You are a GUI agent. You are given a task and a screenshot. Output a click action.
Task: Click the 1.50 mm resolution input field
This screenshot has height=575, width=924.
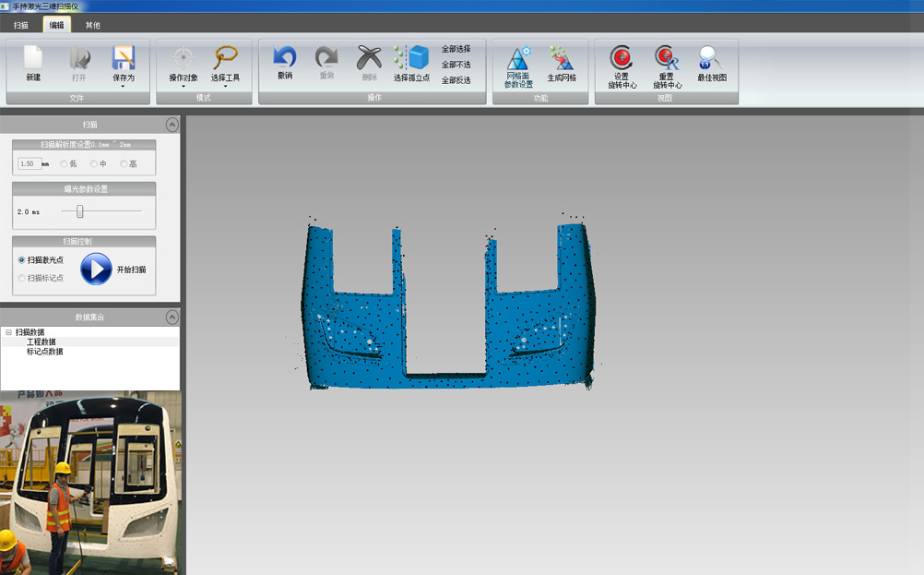[x=29, y=164]
